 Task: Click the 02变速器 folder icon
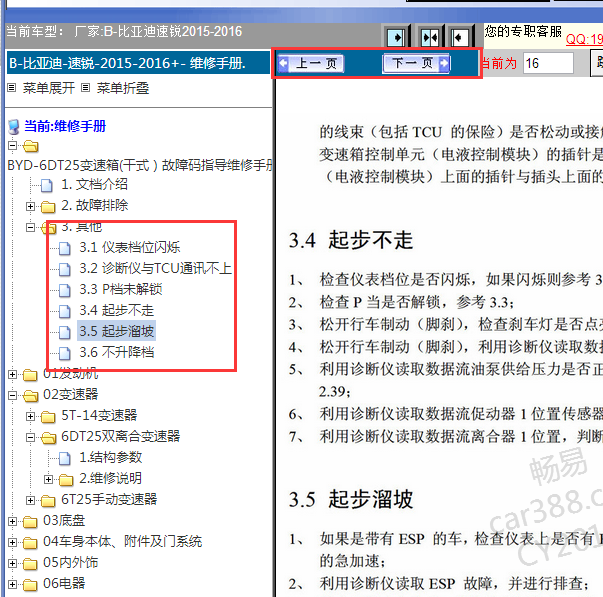[30, 396]
